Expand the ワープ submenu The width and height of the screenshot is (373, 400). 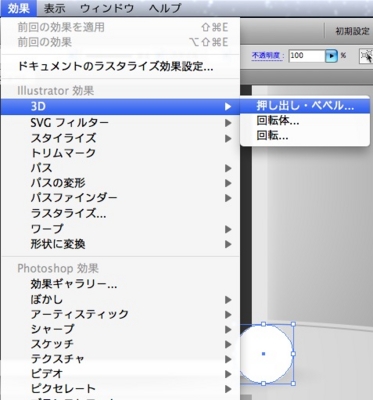[x=120, y=229]
